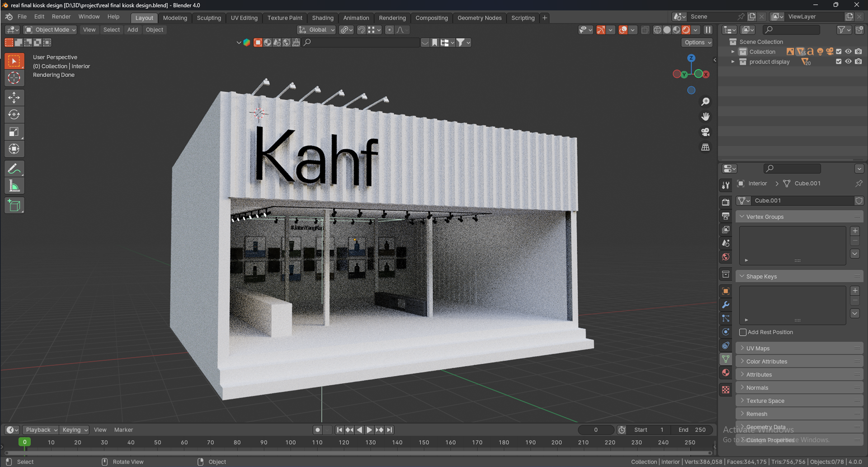Open the World properties tab

(x=726, y=257)
